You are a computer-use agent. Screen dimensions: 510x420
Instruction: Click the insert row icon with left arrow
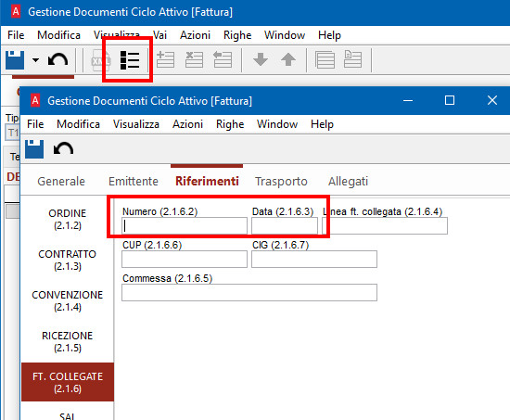coord(223,59)
